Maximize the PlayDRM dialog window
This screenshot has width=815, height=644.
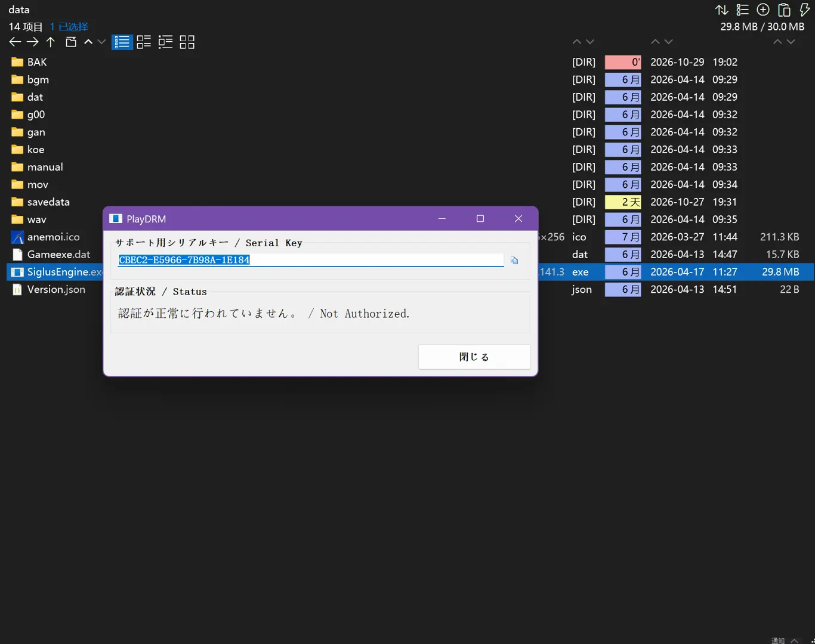pyautogui.click(x=480, y=219)
